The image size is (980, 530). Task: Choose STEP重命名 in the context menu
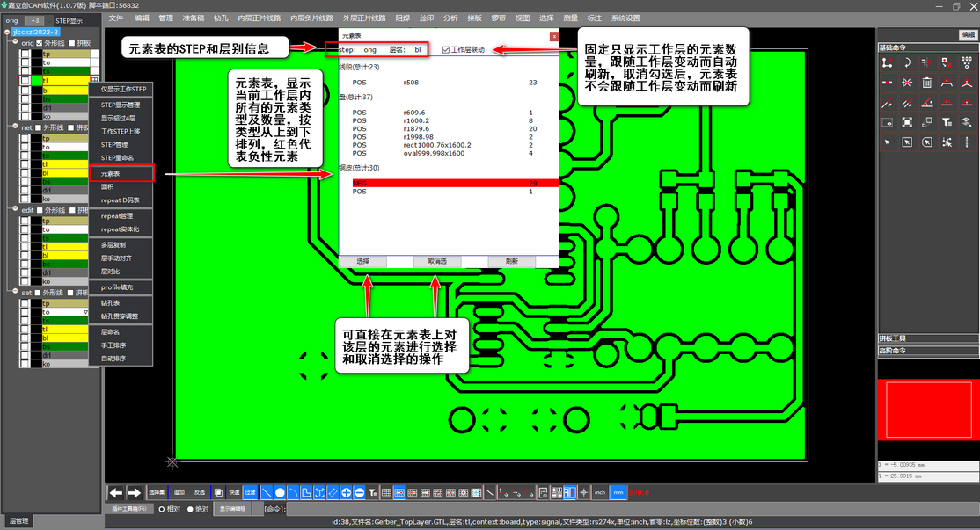tap(121, 158)
